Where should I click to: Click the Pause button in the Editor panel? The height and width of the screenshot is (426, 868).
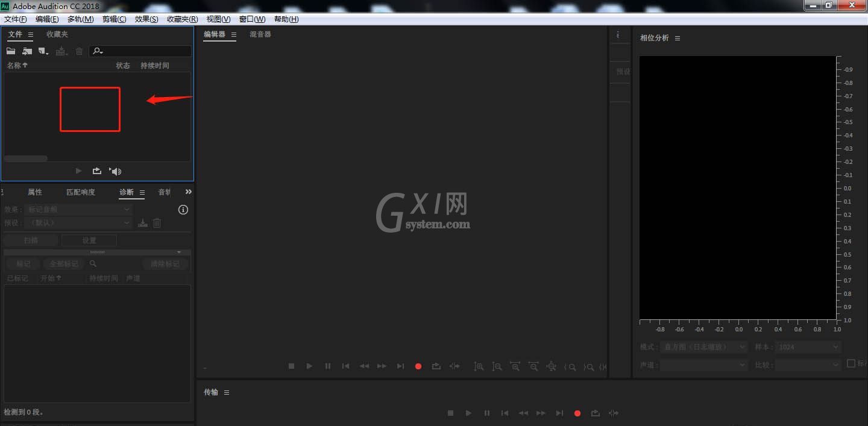(x=327, y=366)
